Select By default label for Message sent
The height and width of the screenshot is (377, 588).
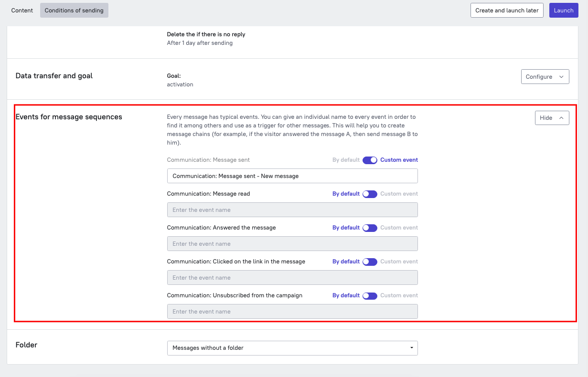point(346,160)
